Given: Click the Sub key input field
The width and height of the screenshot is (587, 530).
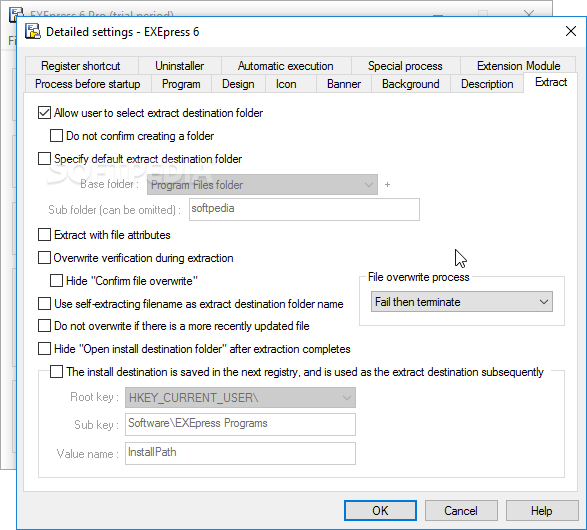Looking at the screenshot, I should [240, 424].
